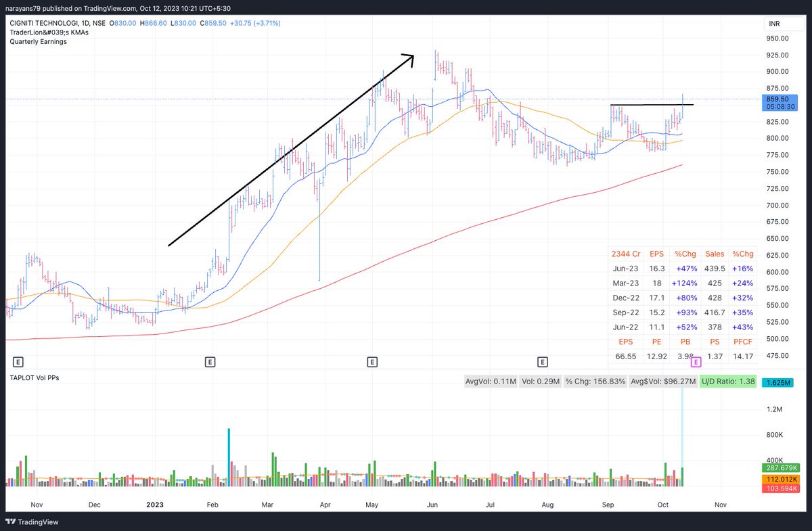Click the TradingView logo in the bottom corner
Image resolution: width=812 pixels, height=531 pixels.
click(x=30, y=522)
